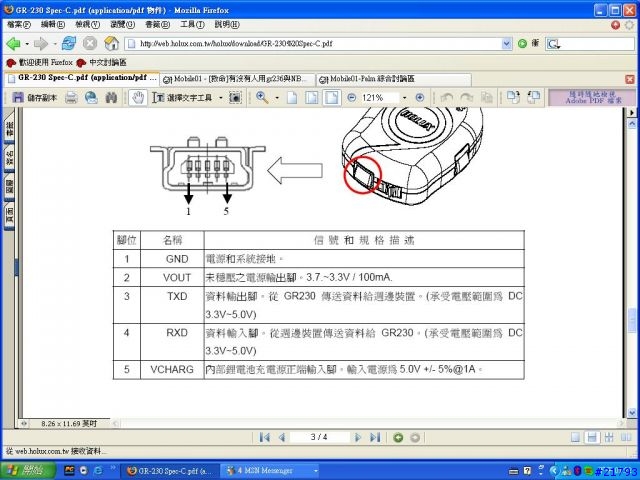
Task: Select Continuous page layout icon
Action: (x=592, y=438)
